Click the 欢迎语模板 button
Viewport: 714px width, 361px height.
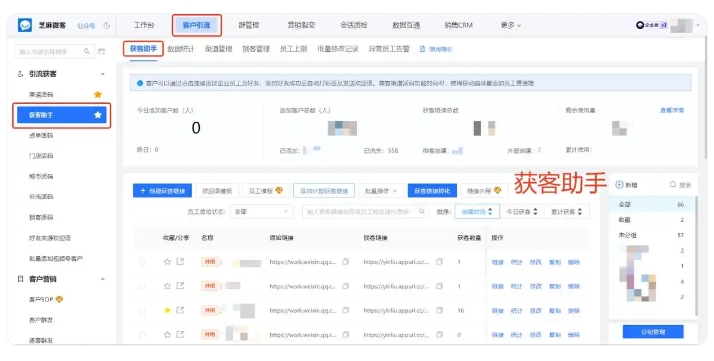[217, 191]
